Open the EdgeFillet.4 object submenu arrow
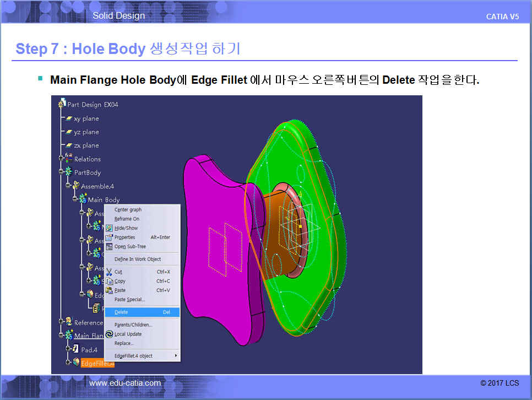The image size is (532, 400). (176, 356)
